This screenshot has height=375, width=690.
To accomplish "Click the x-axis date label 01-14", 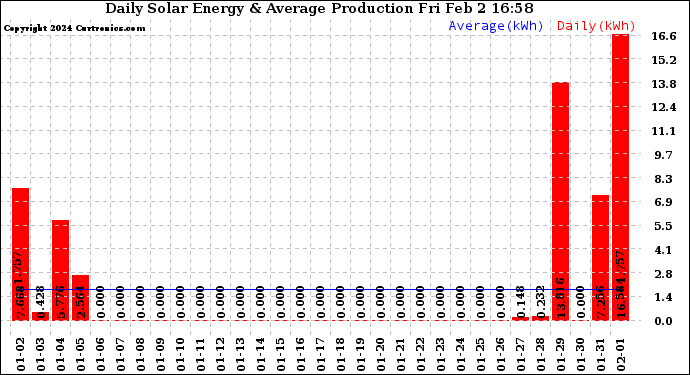I will pos(261,355).
